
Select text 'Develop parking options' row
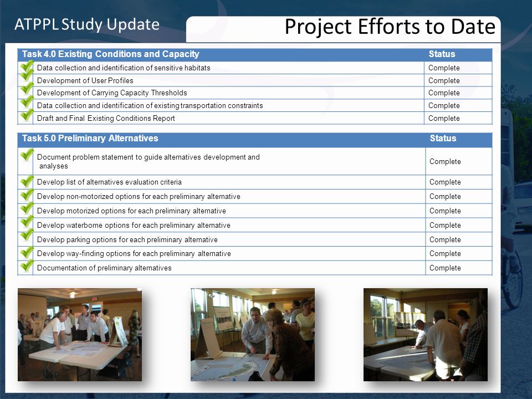pyautogui.click(x=127, y=240)
